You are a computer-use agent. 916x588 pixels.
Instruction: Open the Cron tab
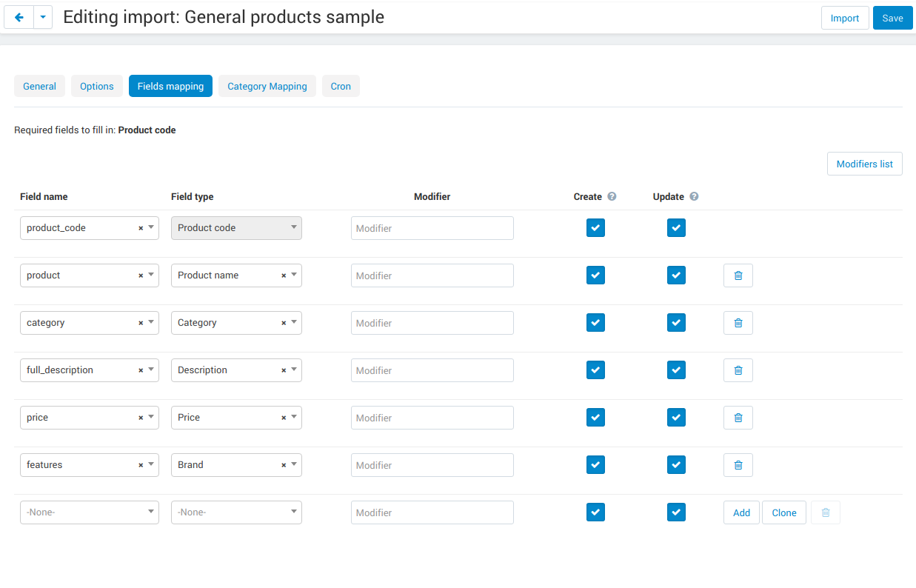pos(341,86)
